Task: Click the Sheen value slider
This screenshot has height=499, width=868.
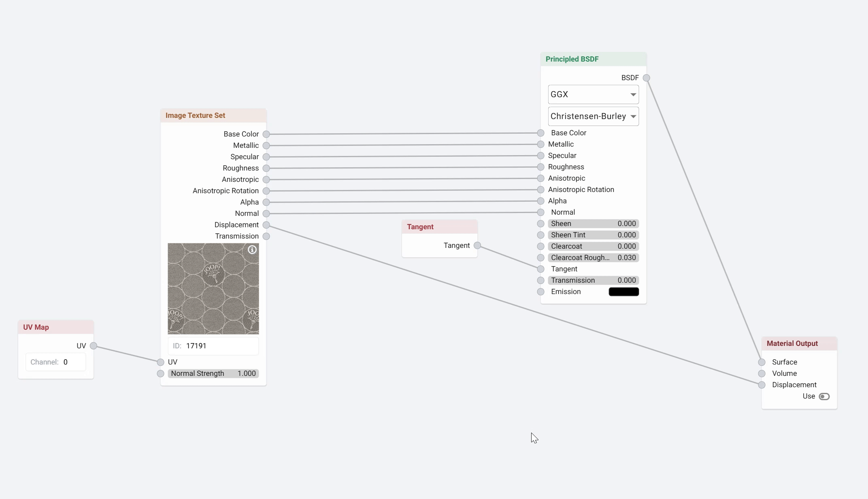Action: point(593,224)
